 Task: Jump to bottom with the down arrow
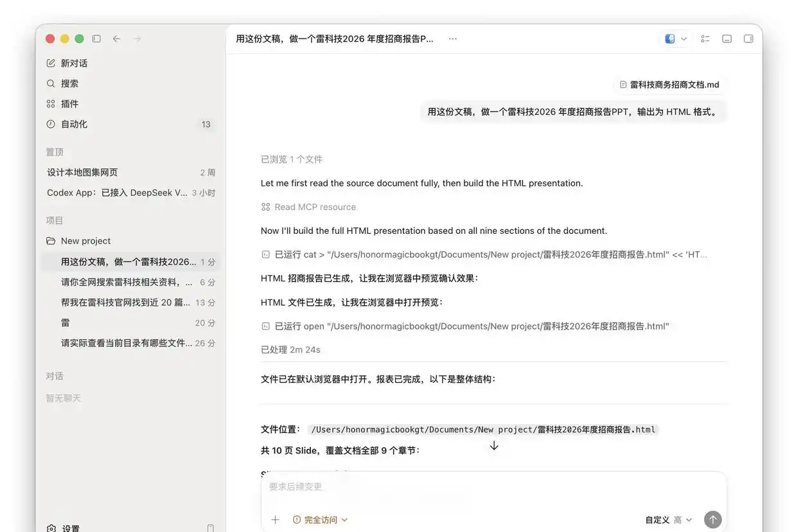[494, 446]
